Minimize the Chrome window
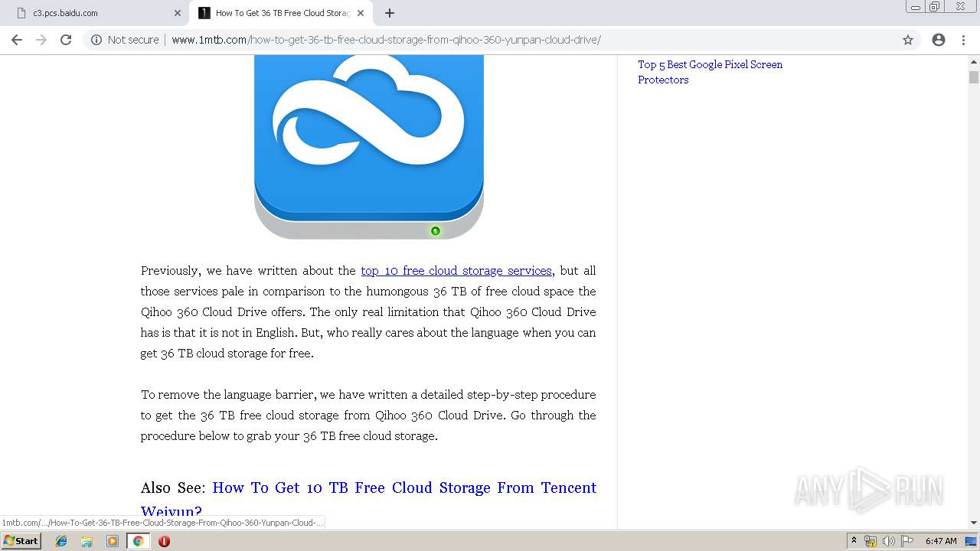The image size is (980, 551). click(x=916, y=7)
